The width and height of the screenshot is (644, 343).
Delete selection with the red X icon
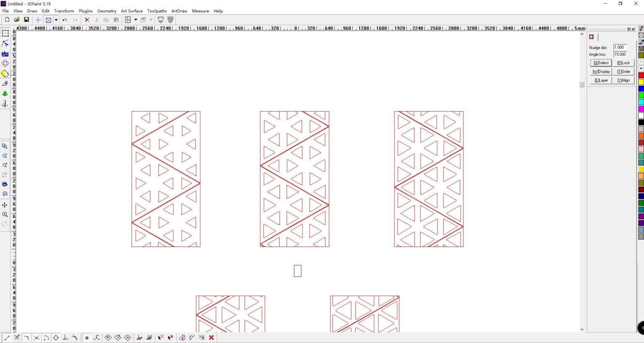click(x=87, y=20)
